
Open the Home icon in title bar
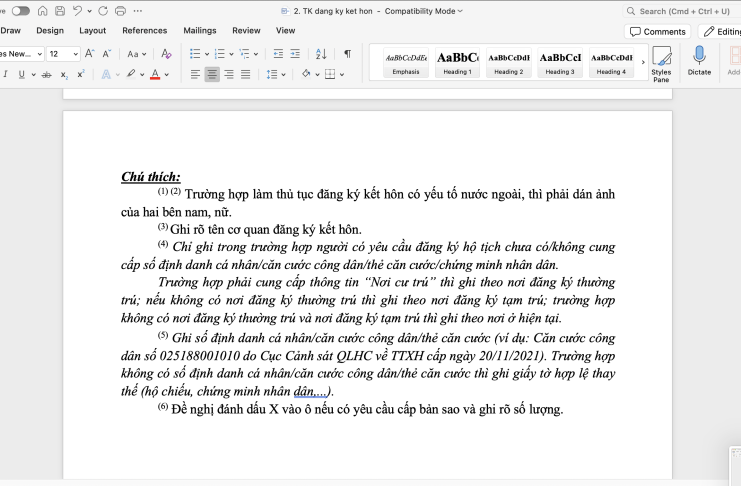pos(42,11)
